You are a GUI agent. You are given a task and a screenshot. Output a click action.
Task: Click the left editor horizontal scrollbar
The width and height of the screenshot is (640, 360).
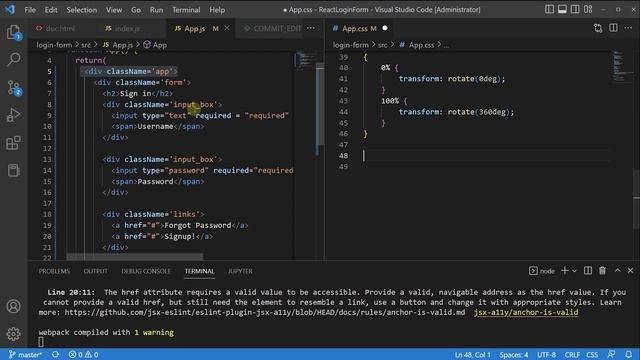point(135,257)
